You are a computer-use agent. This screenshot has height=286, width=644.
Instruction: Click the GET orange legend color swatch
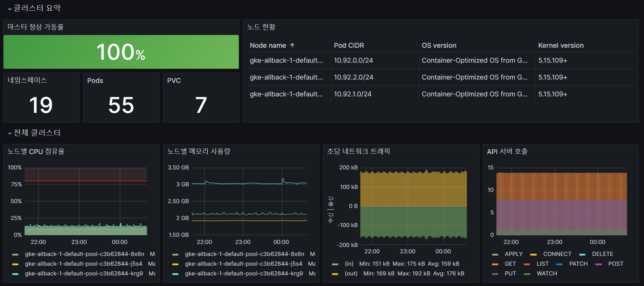(x=495, y=264)
